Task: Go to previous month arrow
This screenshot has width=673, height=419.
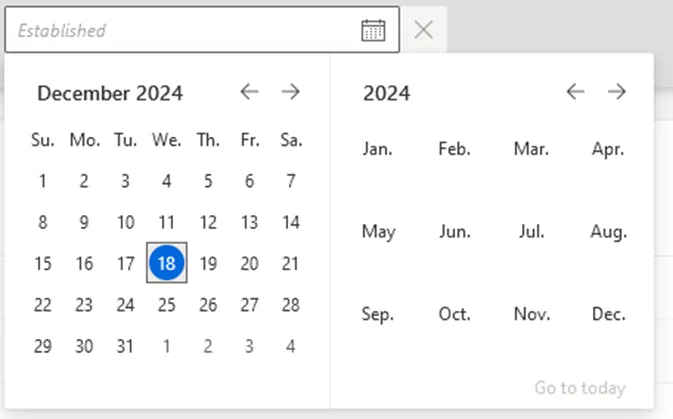Action: (249, 91)
